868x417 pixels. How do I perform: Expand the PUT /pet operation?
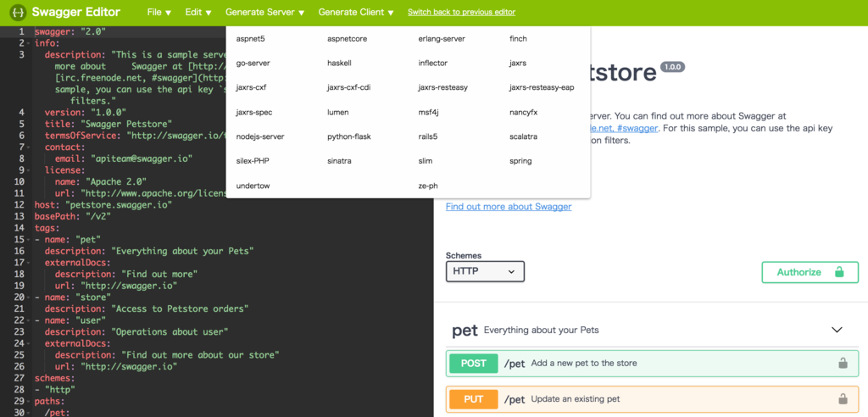click(x=652, y=398)
